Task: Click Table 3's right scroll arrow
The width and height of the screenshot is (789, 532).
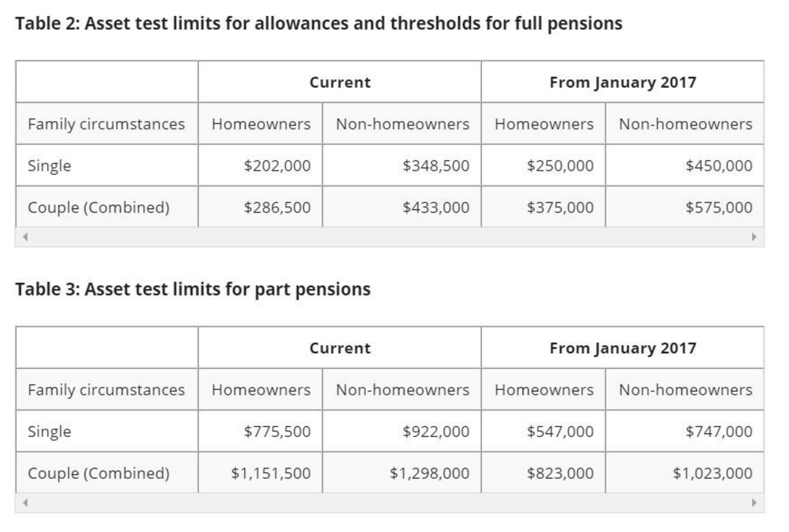Action: (755, 502)
